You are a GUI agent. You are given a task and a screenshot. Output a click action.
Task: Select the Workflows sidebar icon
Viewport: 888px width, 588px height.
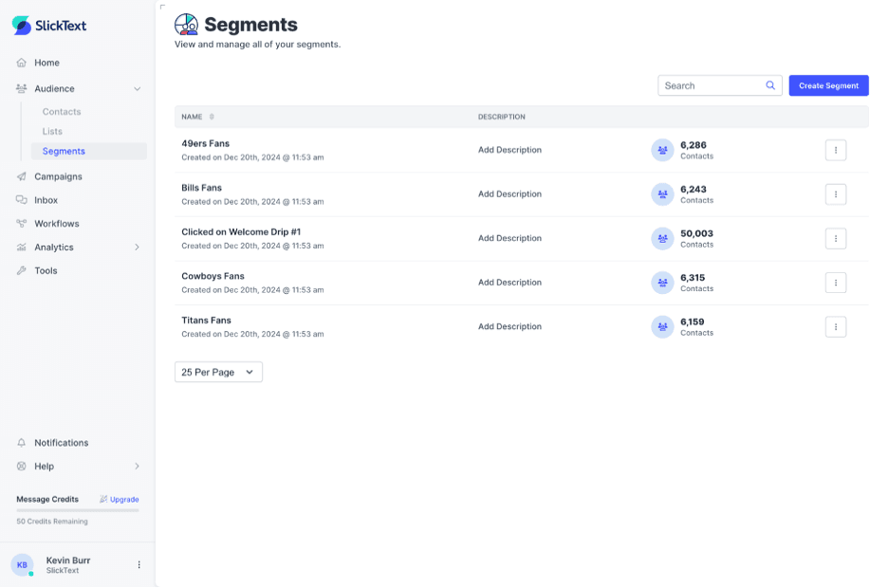[x=19, y=224]
